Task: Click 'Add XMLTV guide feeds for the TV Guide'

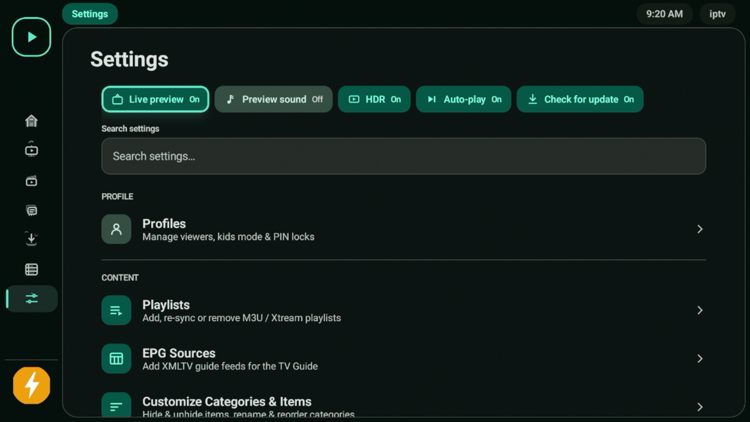Action: tap(230, 366)
